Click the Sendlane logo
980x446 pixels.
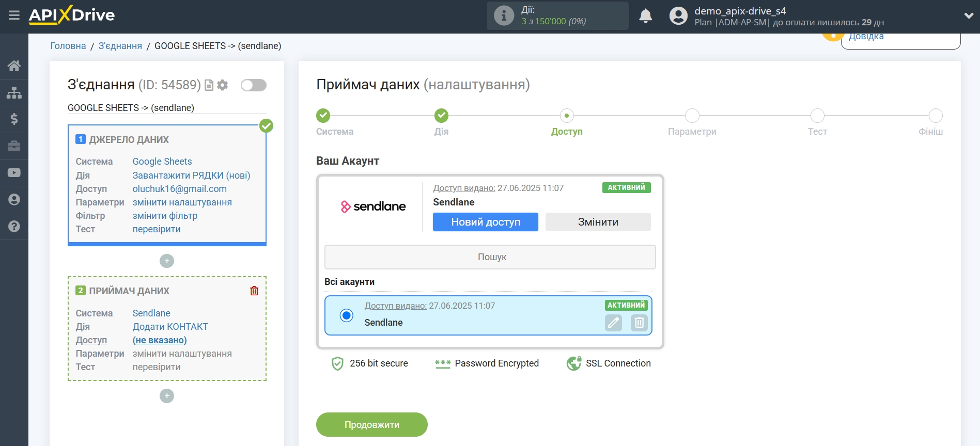[373, 206]
